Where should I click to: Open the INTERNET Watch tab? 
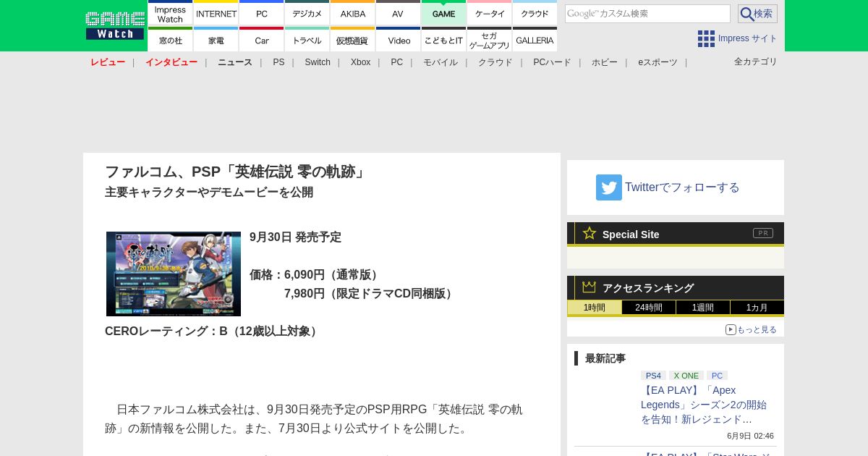tap(216, 13)
